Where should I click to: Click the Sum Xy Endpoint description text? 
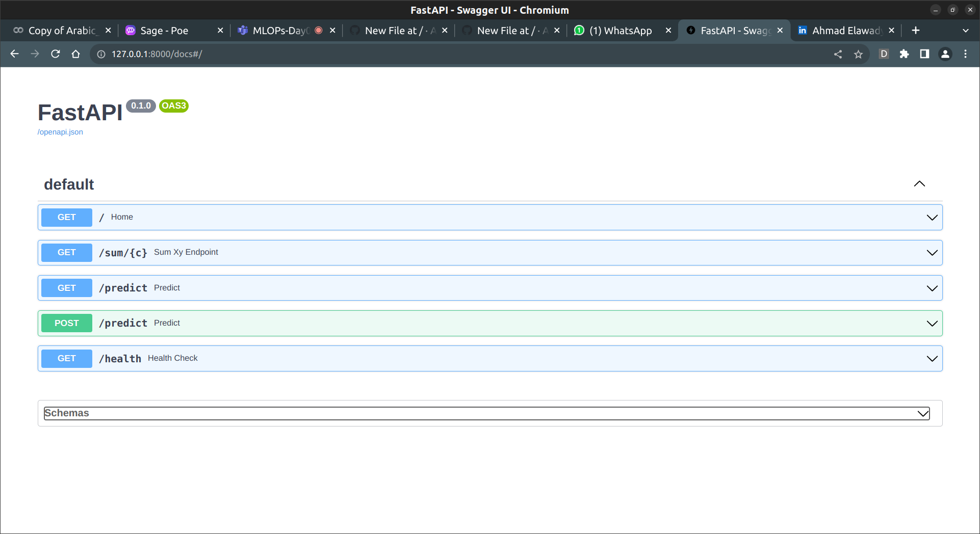tap(186, 252)
